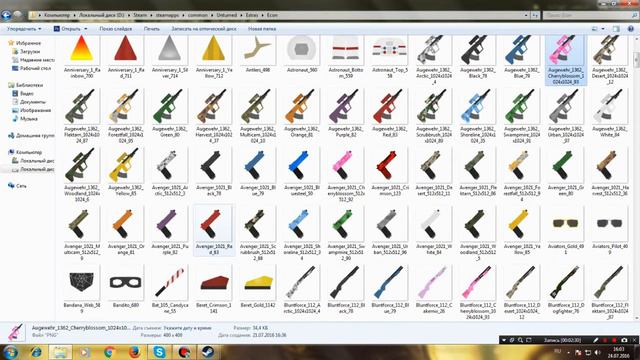Viewport: 640px width, 360px height.
Task: Select the highlighted Augewehr Cherryblossom file
Action: pos(566,60)
